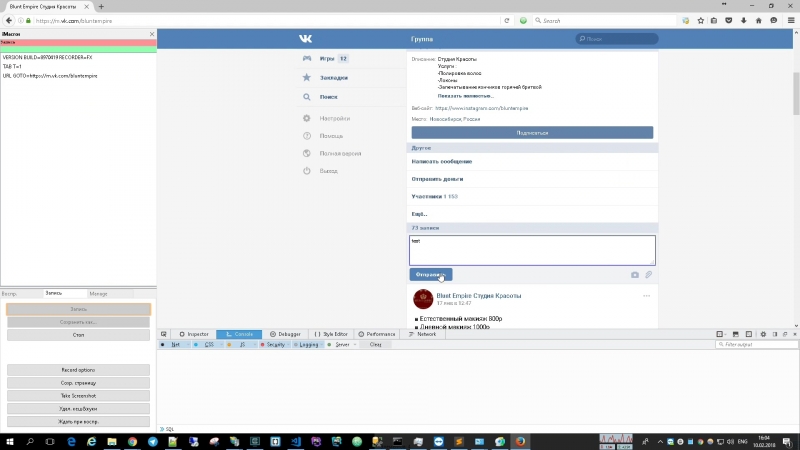Click the Windows Start button
Screen dimensions: 800x450
[10, 441]
